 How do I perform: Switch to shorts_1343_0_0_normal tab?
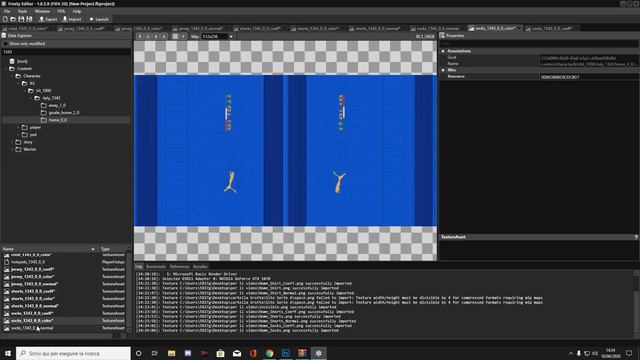pos(376,29)
